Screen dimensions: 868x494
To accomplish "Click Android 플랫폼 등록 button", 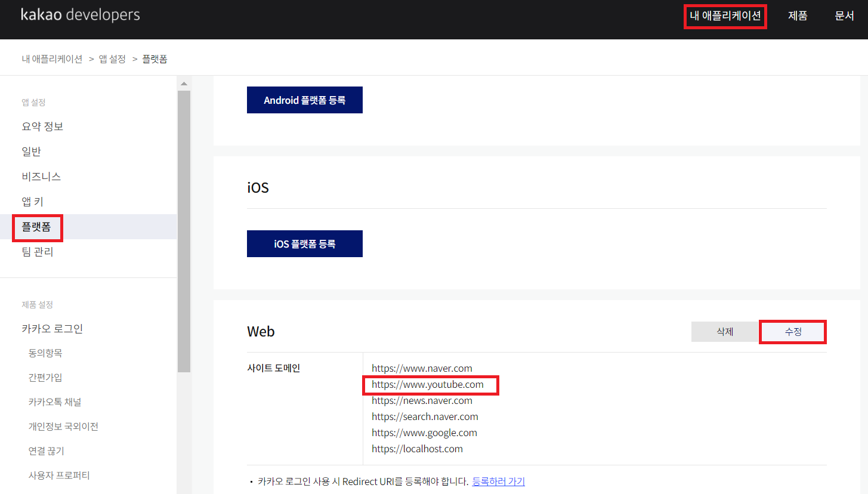I will (x=305, y=100).
